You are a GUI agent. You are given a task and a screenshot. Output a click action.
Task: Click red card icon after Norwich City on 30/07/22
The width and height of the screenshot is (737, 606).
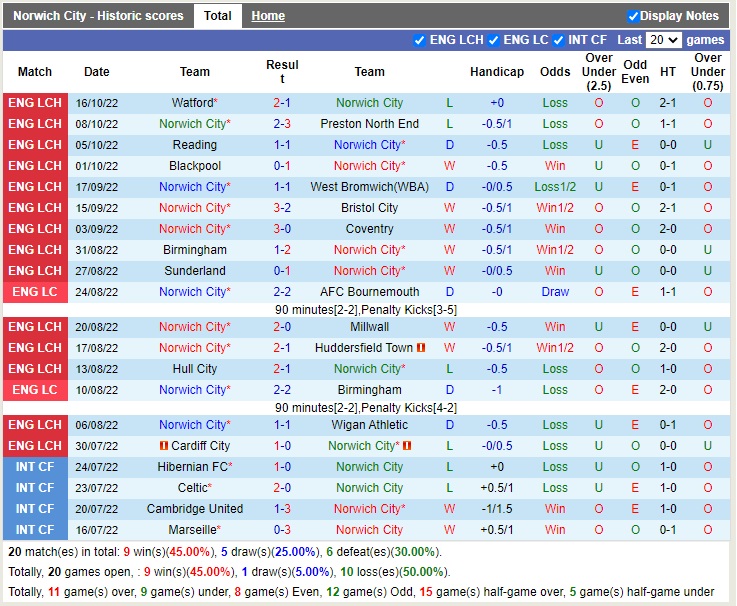pyautogui.click(x=407, y=446)
